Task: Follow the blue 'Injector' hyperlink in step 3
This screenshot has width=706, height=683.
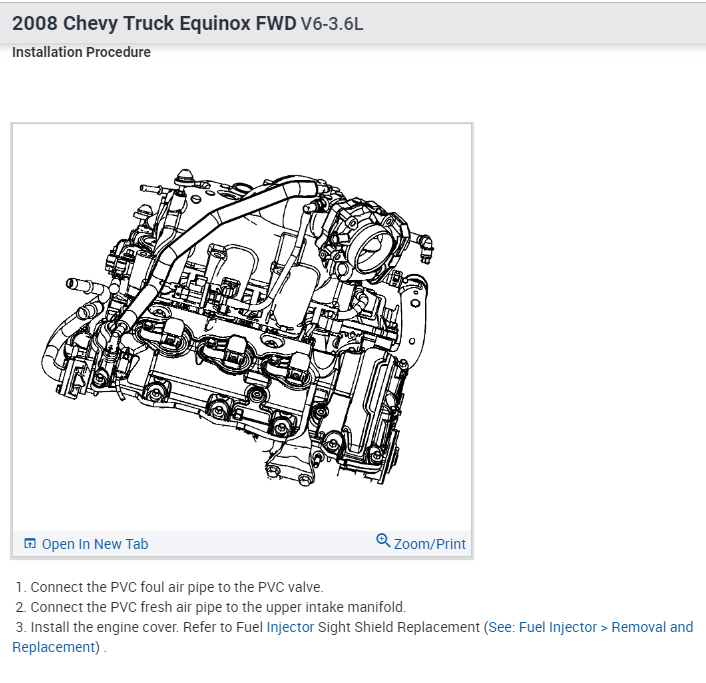Action: click(x=290, y=627)
